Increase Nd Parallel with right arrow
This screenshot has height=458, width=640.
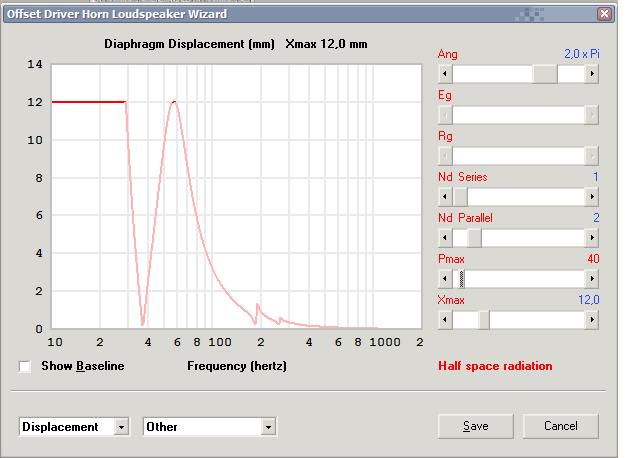[x=592, y=238]
